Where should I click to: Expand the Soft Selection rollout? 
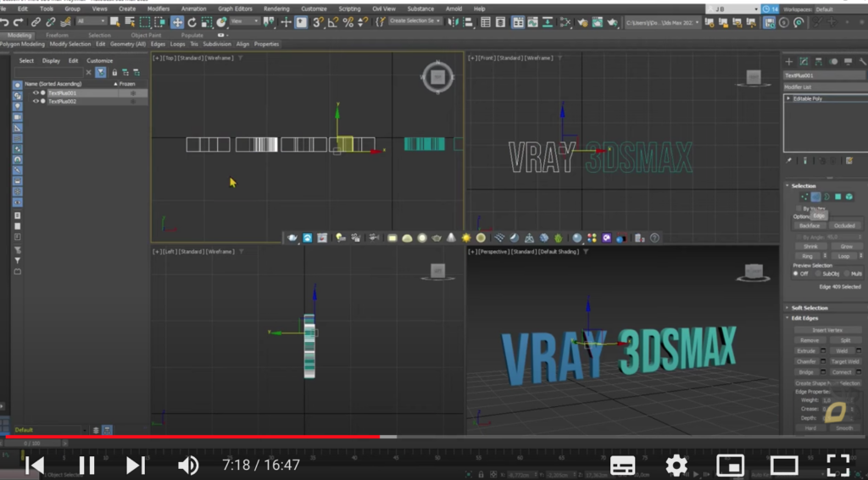coord(810,307)
